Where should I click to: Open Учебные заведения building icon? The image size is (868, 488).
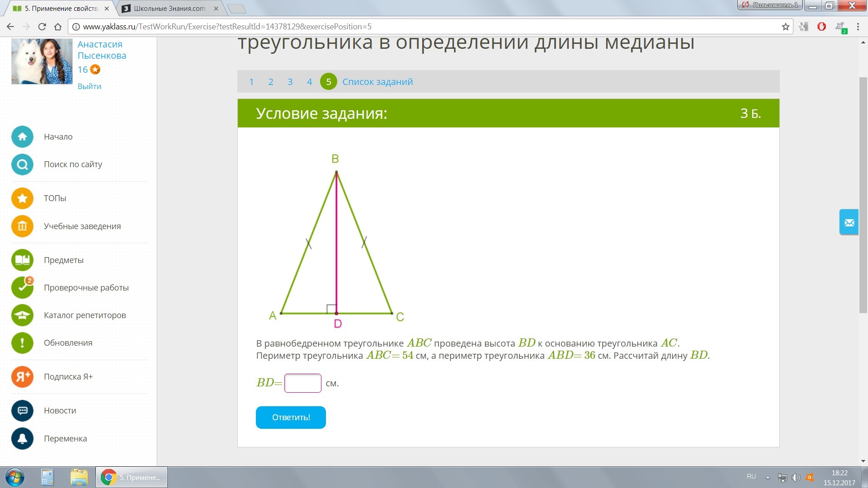point(22,226)
